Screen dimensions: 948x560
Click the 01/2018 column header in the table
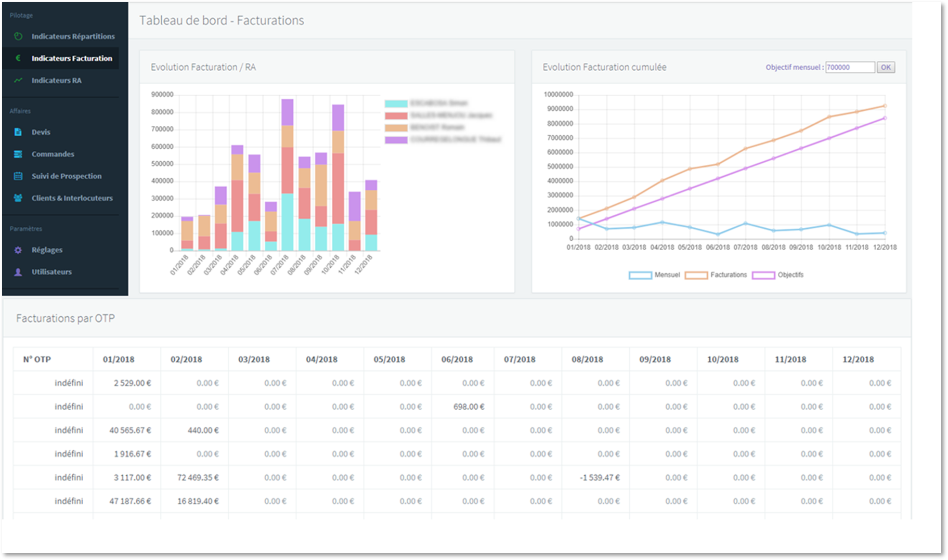pyautogui.click(x=119, y=359)
